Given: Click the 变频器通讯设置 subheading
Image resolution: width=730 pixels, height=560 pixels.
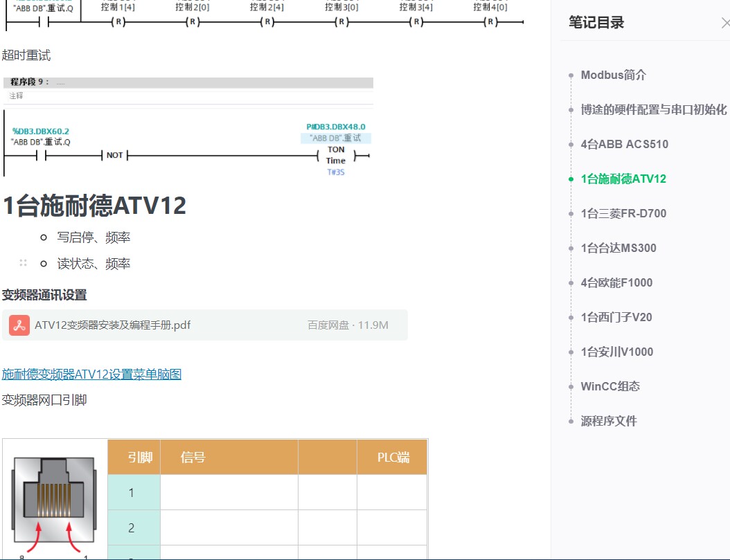Looking at the screenshot, I should [44, 295].
